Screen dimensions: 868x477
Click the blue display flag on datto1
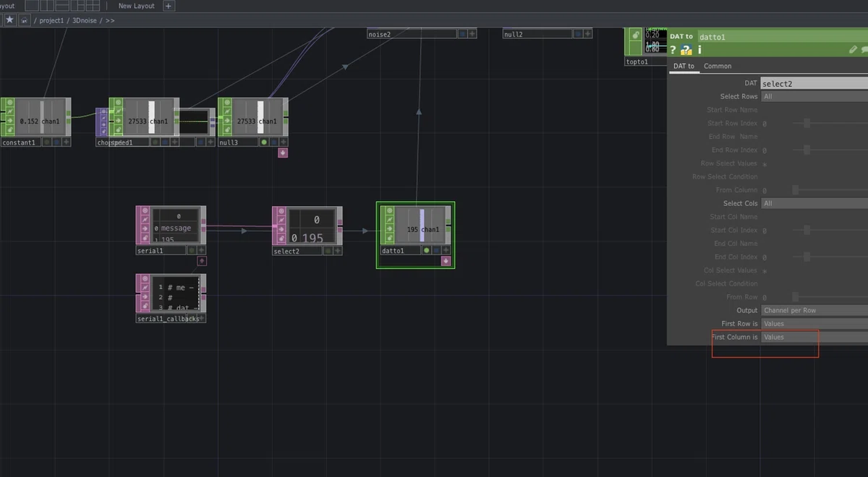click(x=436, y=251)
